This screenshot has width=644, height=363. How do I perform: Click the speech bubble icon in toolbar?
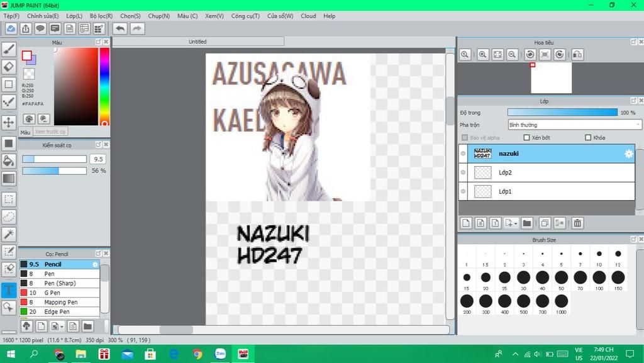click(x=40, y=28)
